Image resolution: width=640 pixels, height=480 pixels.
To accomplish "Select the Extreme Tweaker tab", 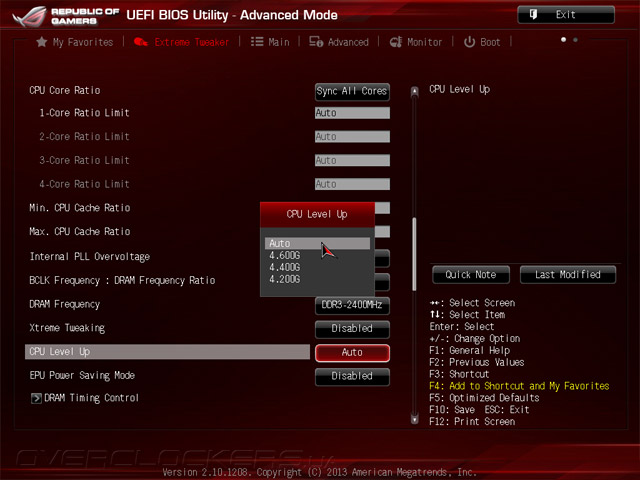I will (182, 42).
